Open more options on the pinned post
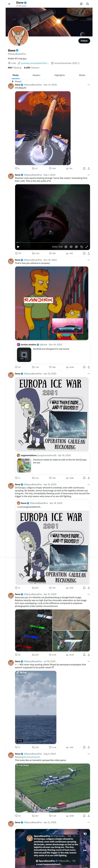Viewport: 98px width, 868px height. [x=89, y=85]
